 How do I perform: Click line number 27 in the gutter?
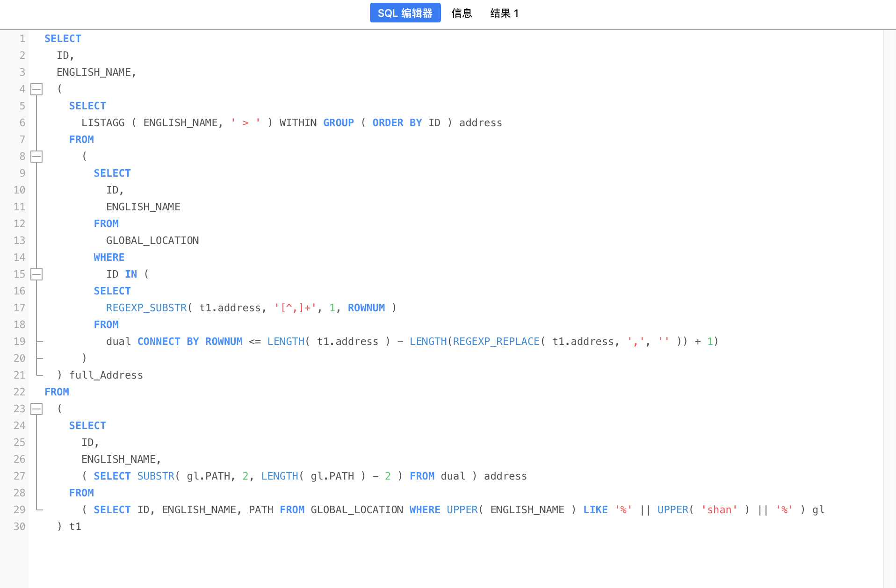pos(19,476)
